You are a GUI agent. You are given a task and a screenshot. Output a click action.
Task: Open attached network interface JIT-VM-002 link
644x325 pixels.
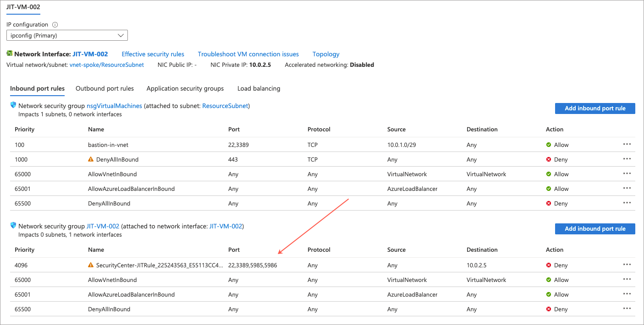coord(226,226)
